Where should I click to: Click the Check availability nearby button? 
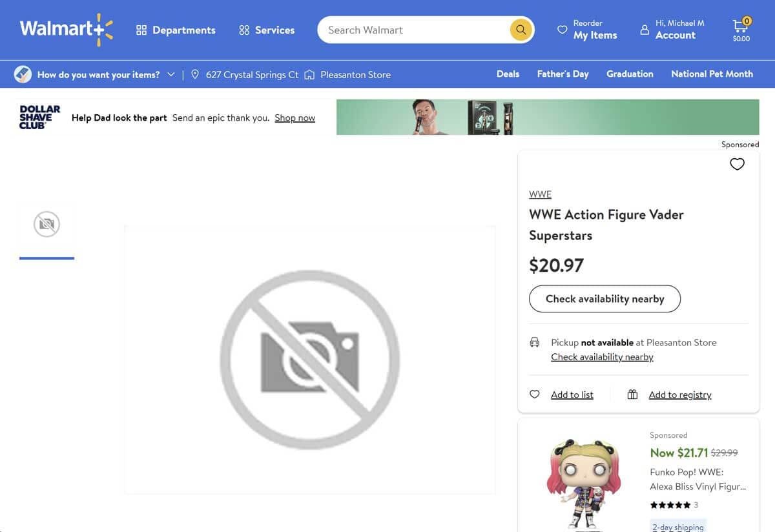pyautogui.click(x=604, y=298)
